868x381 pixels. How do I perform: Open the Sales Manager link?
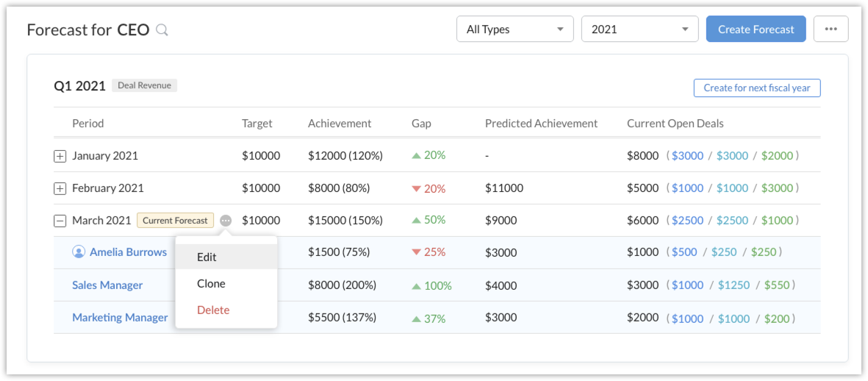point(107,285)
